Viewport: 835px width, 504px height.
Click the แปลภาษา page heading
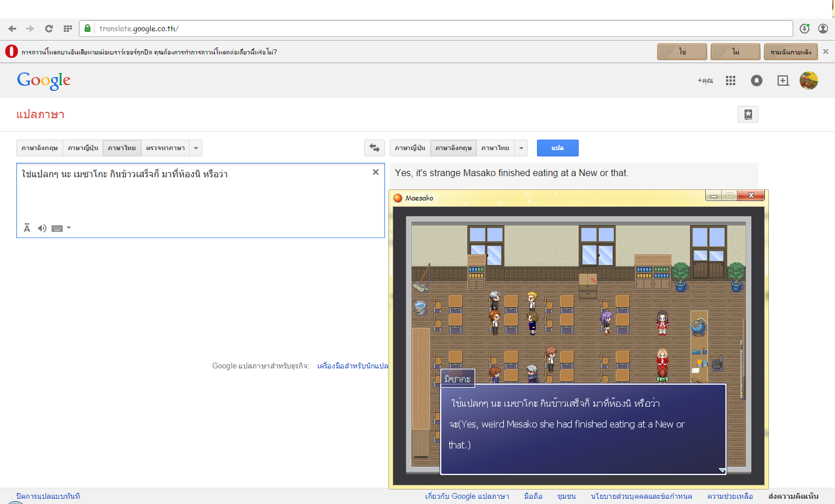point(41,114)
